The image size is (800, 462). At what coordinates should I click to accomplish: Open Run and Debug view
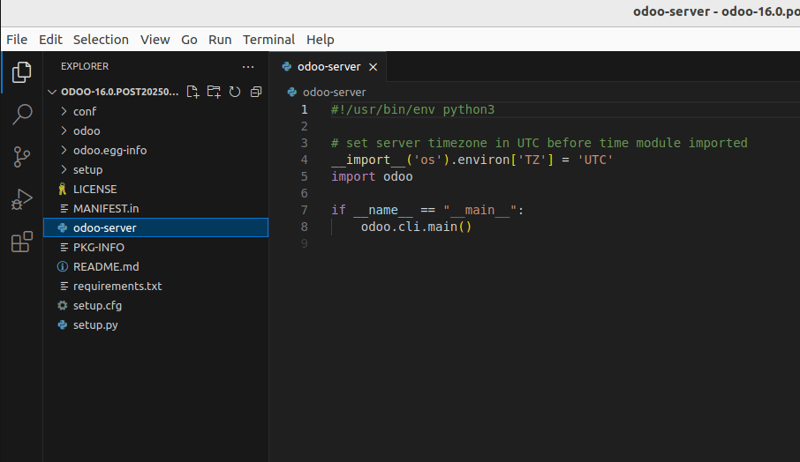click(x=21, y=199)
